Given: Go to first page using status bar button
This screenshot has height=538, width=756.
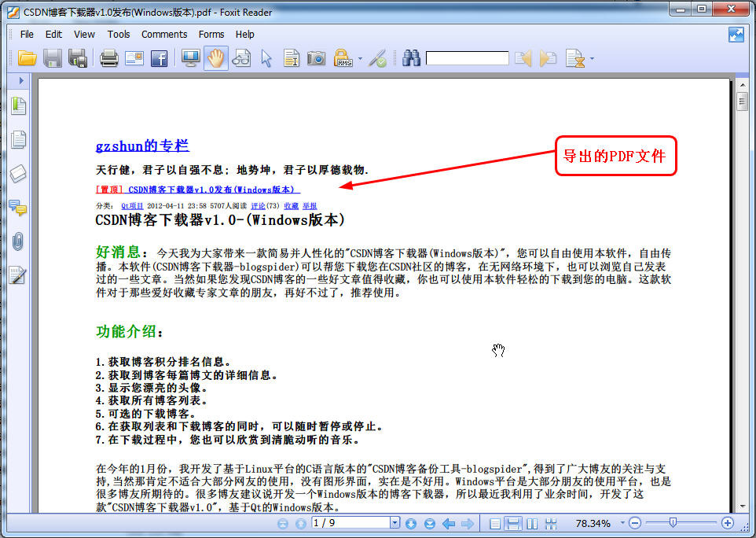Looking at the screenshot, I should point(283,524).
